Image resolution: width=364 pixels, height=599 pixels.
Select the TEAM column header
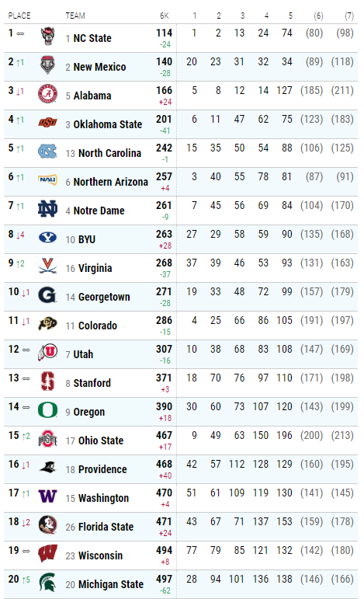[75, 16]
